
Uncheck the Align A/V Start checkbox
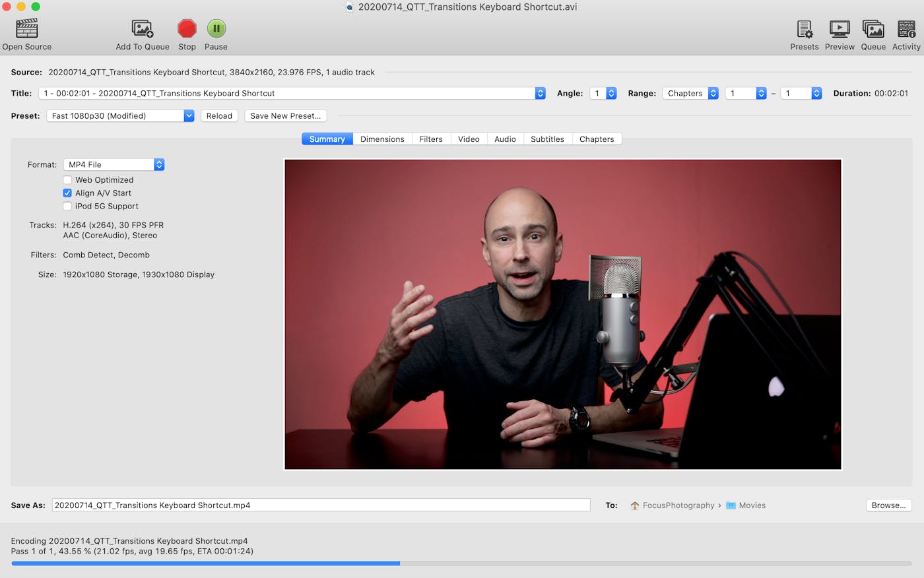point(67,193)
